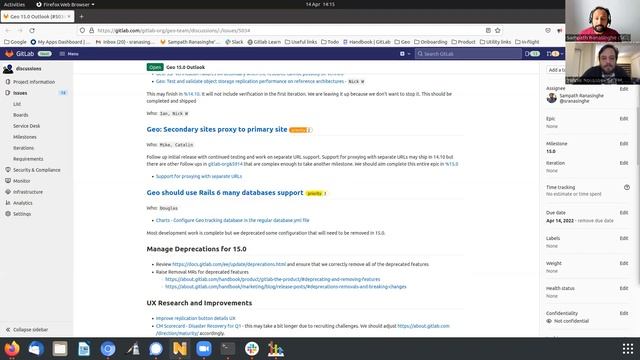Click the time tracking help icon
Image resolution: width=640 pixels, height=360 pixels.
[x=627, y=187]
